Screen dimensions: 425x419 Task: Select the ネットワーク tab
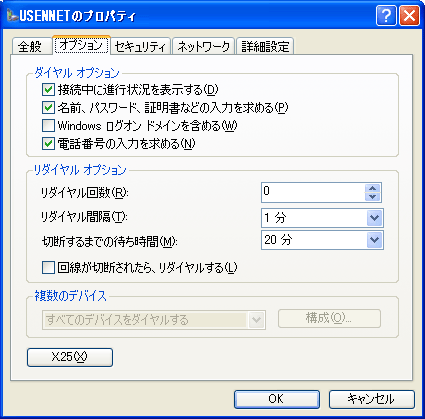pyautogui.click(x=204, y=46)
